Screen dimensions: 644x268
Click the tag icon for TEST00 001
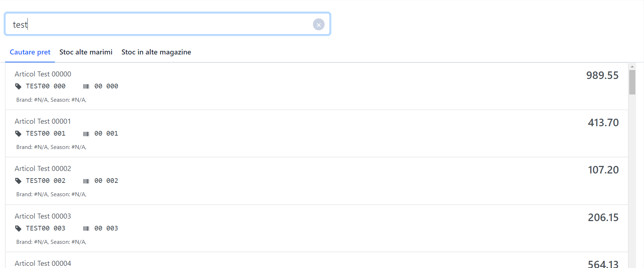tap(18, 133)
